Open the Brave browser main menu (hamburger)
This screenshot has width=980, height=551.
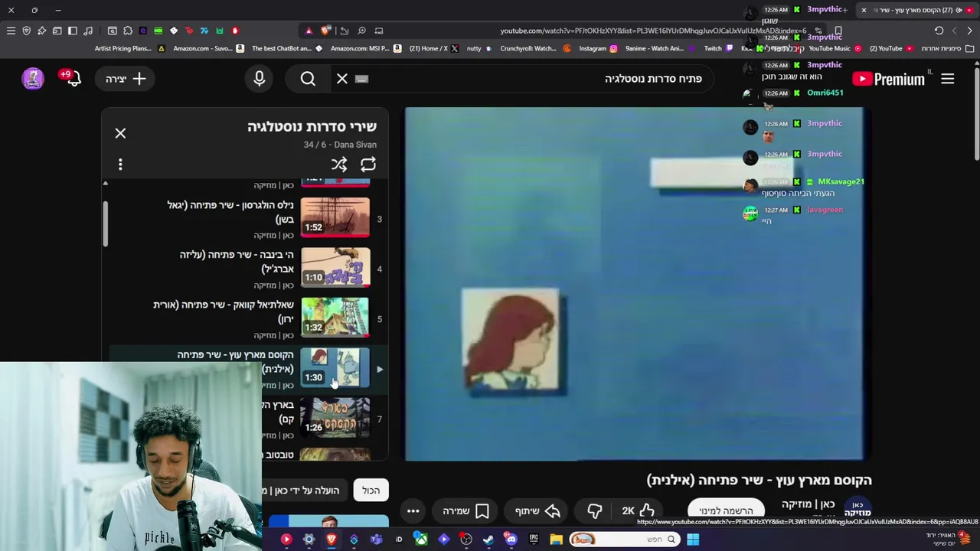(x=11, y=31)
